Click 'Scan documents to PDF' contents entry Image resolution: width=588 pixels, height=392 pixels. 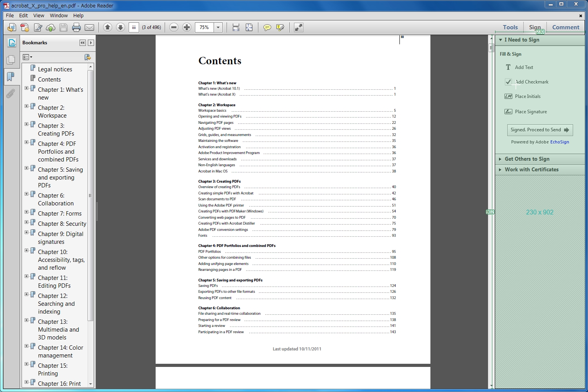(217, 199)
